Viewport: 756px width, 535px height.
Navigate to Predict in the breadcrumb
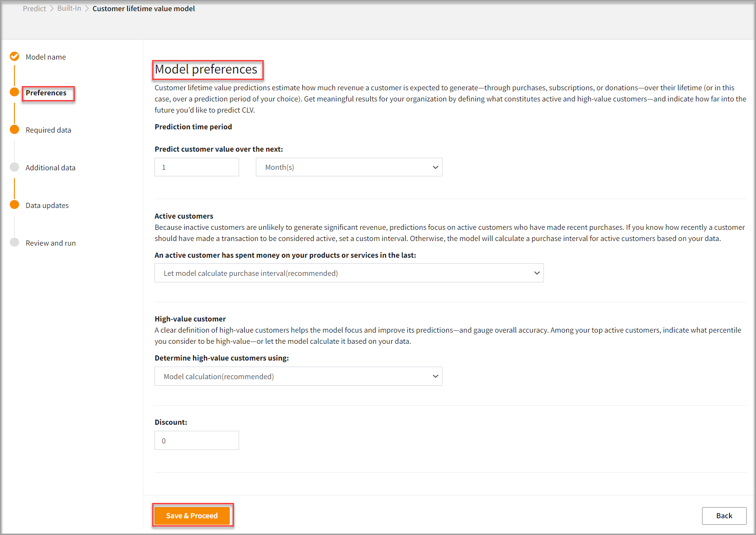click(x=34, y=8)
